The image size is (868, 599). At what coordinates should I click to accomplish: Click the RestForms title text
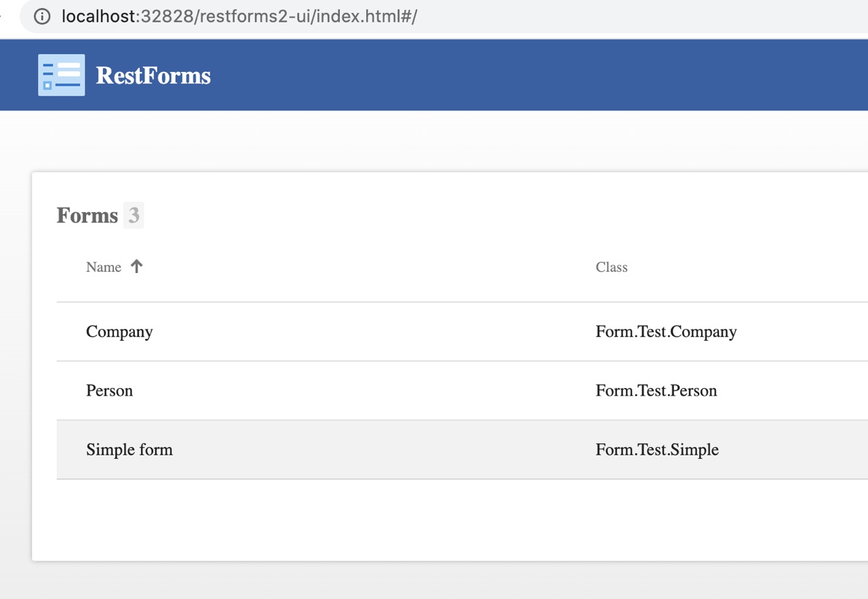tap(153, 75)
